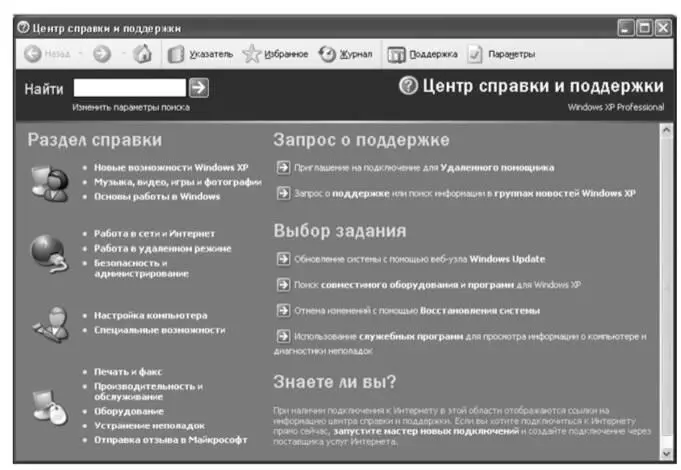Open the Home page house icon
Image resolution: width=681 pixels, height=470 pixels.
(142, 54)
